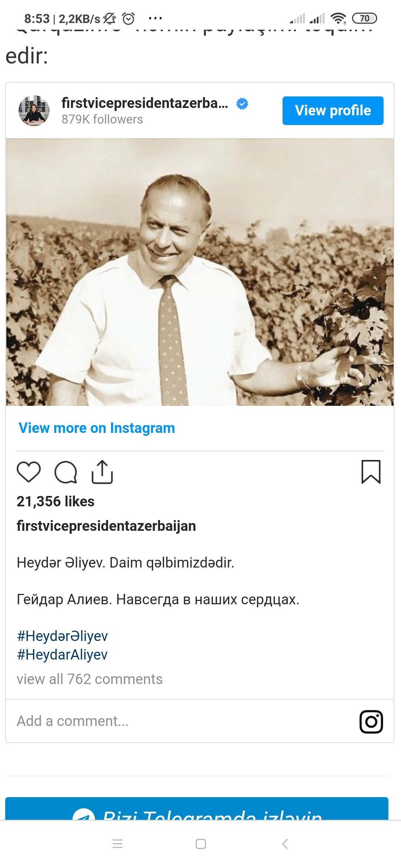Viewport: 401px width, 868px height.
Task: Tap the Android home square button
Action: (200, 844)
